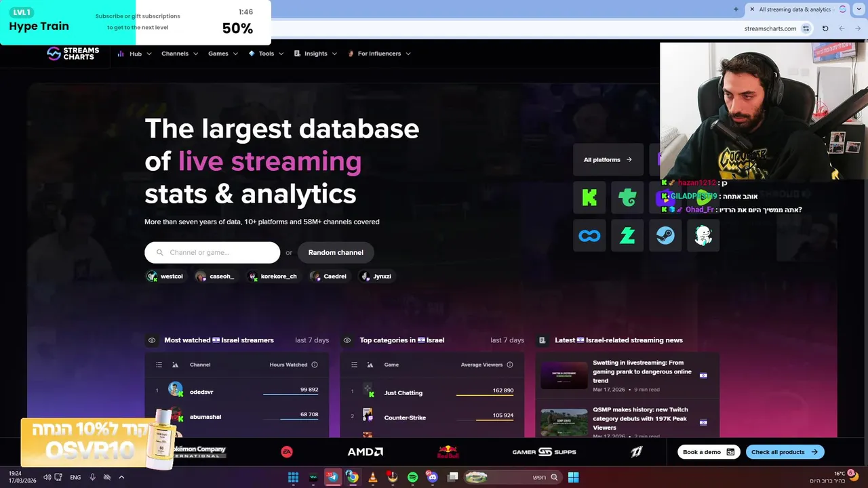Open Spotify from the taskbar
The width and height of the screenshot is (868, 488).
click(412, 477)
